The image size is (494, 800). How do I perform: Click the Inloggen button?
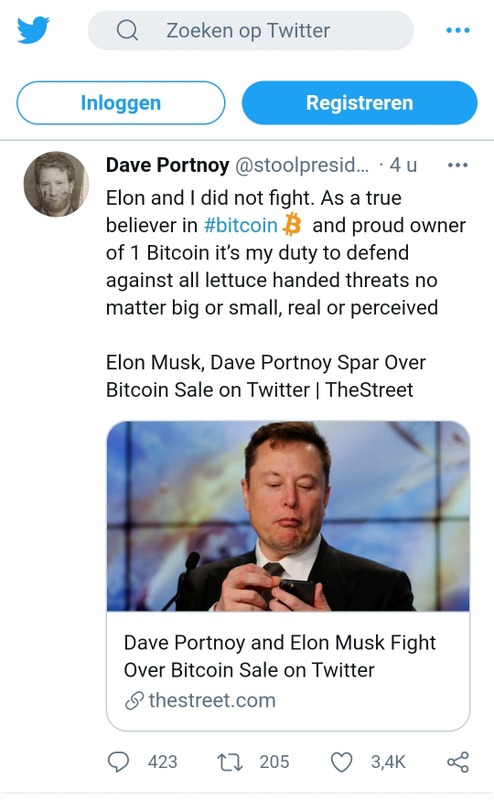tap(121, 103)
